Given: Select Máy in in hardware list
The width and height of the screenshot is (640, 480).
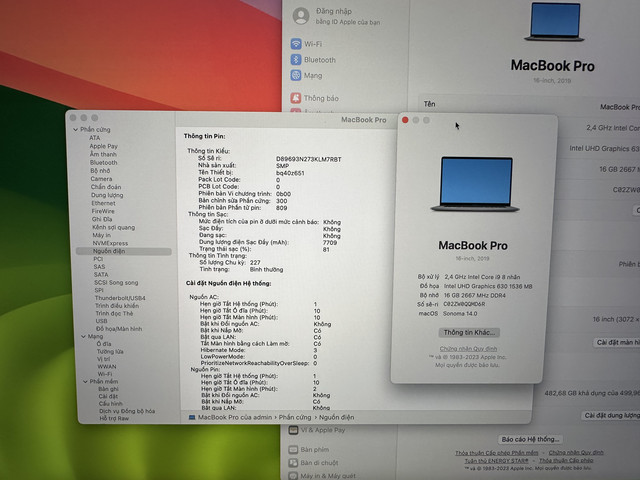Looking at the screenshot, I should pyautogui.click(x=102, y=235).
